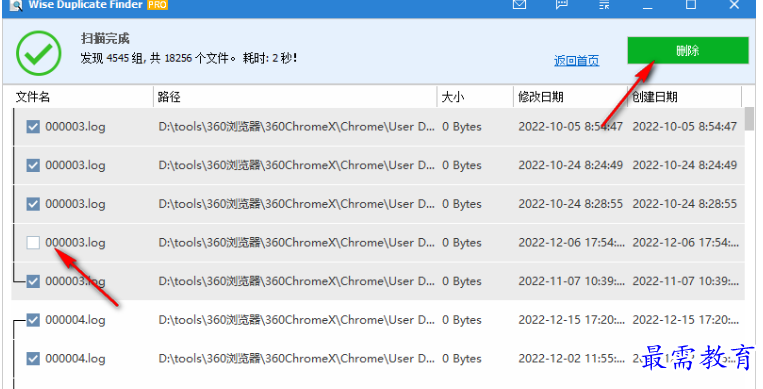Click created date 2022-12-15 17:20
Viewport: 763px width, 389px height.
pos(686,320)
